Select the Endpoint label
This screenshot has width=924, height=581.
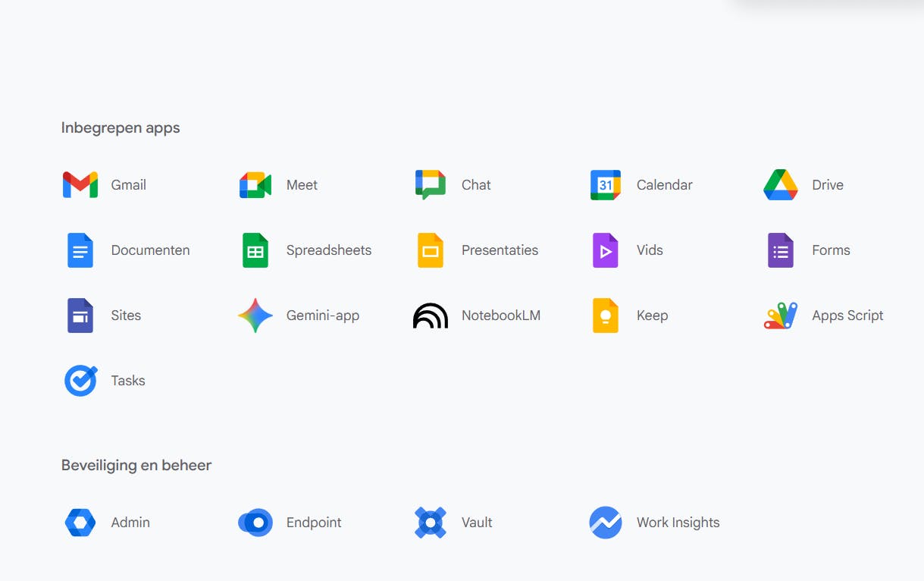(314, 523)
